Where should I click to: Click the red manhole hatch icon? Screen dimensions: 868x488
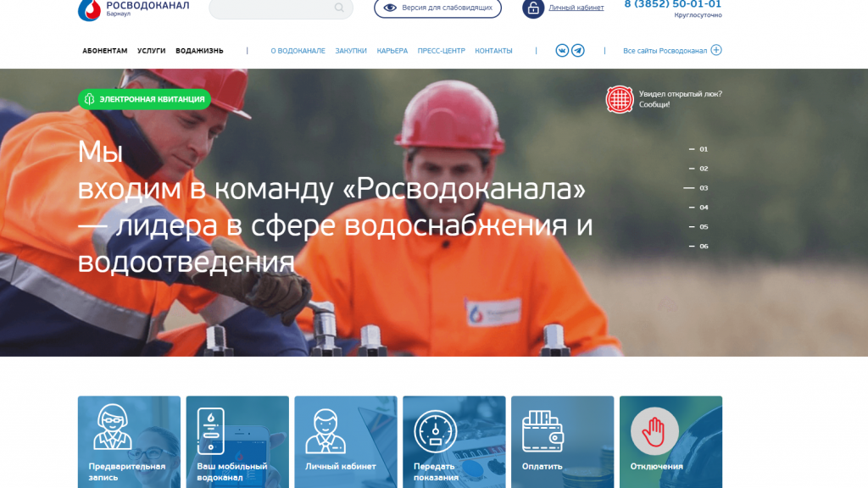(619, 100)
